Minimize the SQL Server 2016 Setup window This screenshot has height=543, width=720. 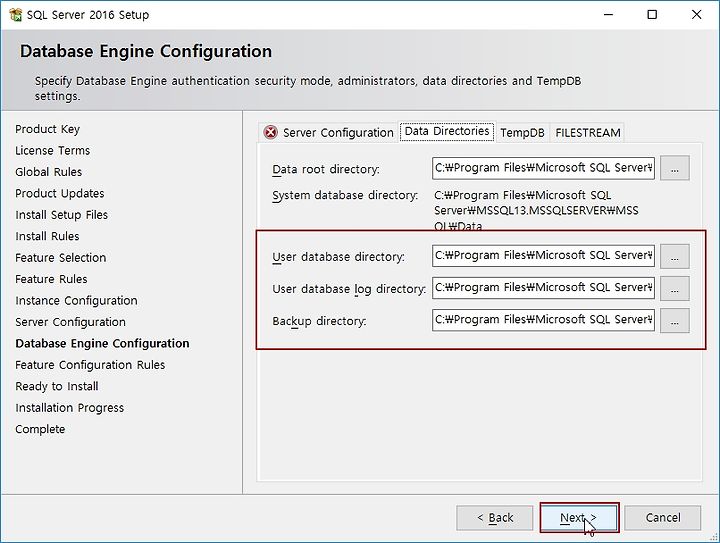coord(608,15)
